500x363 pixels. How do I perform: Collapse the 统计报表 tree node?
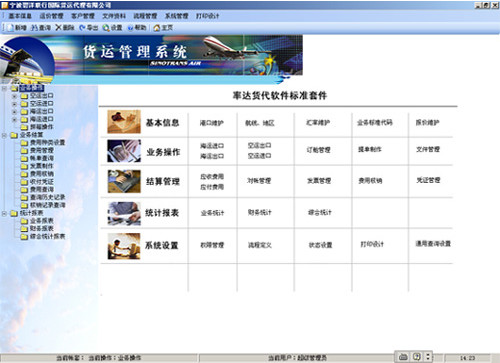point(4,213)
